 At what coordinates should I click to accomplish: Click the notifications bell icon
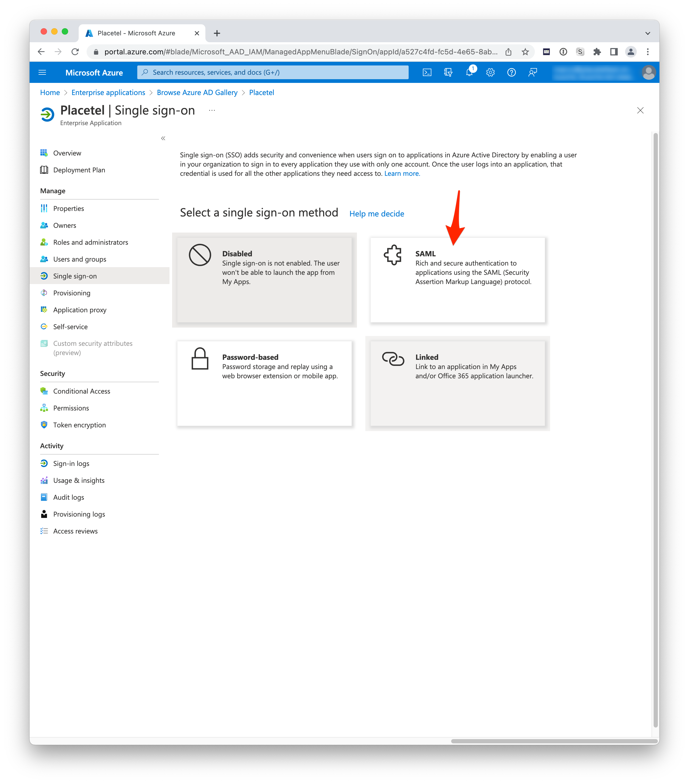(469, 73)
